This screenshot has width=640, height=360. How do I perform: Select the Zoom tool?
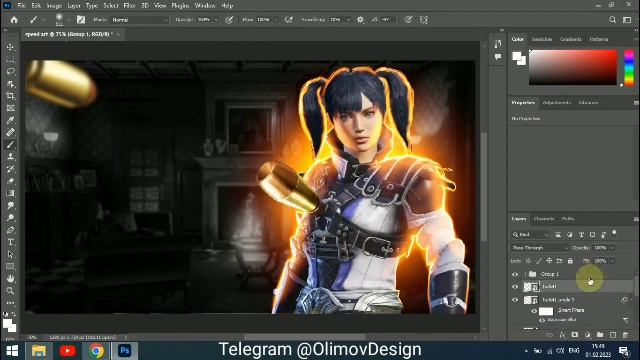11,291
